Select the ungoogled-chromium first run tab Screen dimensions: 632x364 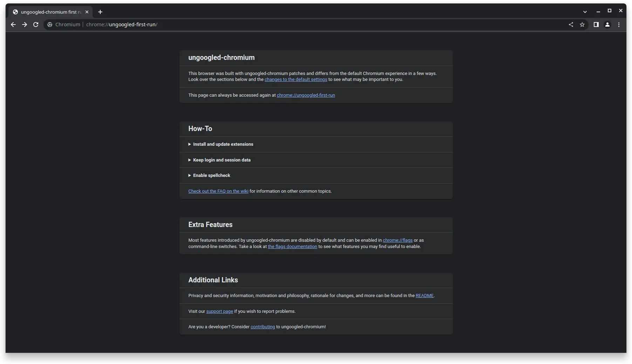click(49, 12)
